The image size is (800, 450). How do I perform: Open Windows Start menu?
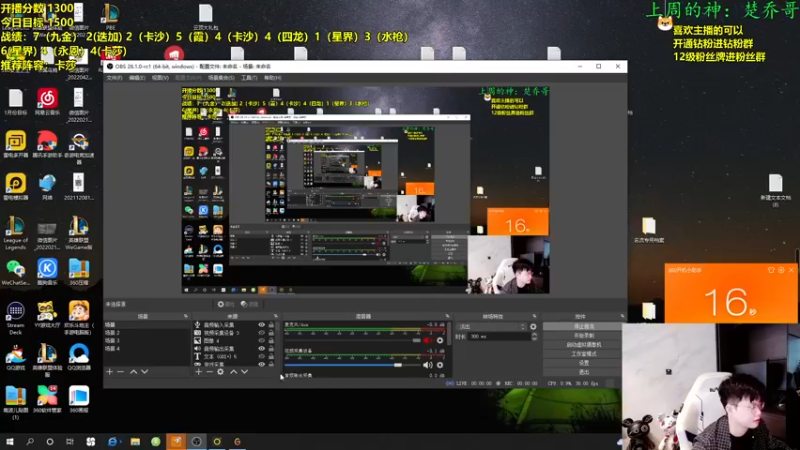(10, 441)
